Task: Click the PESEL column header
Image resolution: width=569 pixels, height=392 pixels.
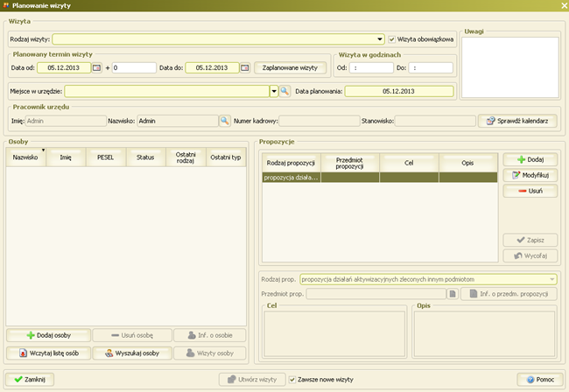Action: pos(106,157)
